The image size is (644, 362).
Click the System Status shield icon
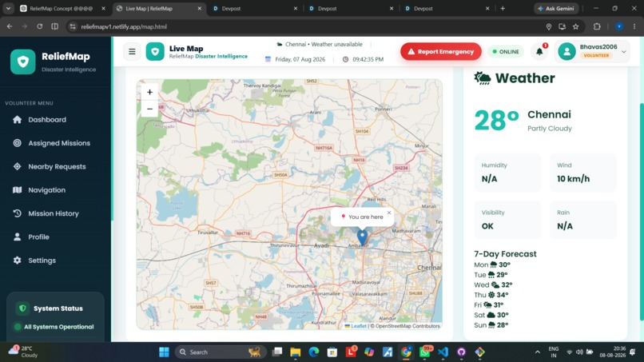pyautogui.click(x=22, y=308)
